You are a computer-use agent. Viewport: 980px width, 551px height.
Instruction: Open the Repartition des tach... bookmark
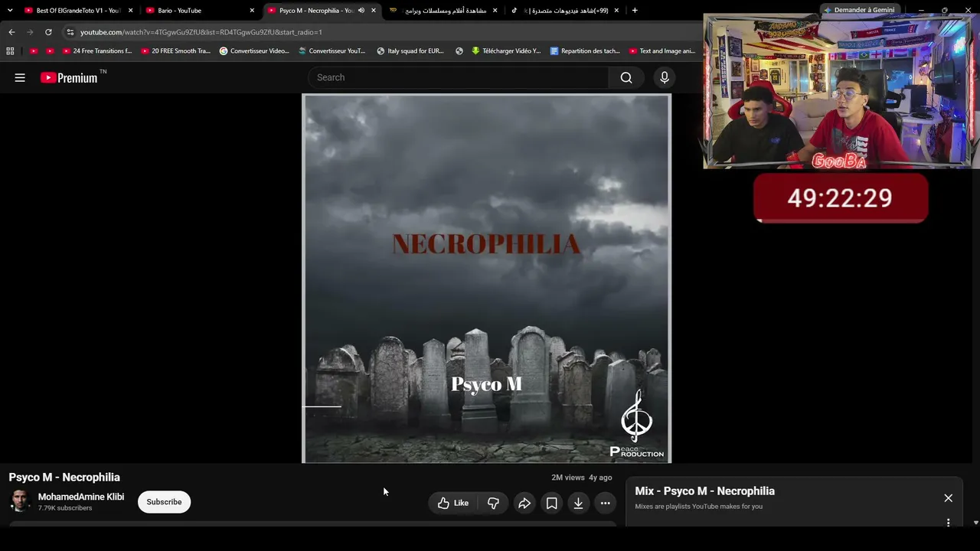tap(585, 51)
